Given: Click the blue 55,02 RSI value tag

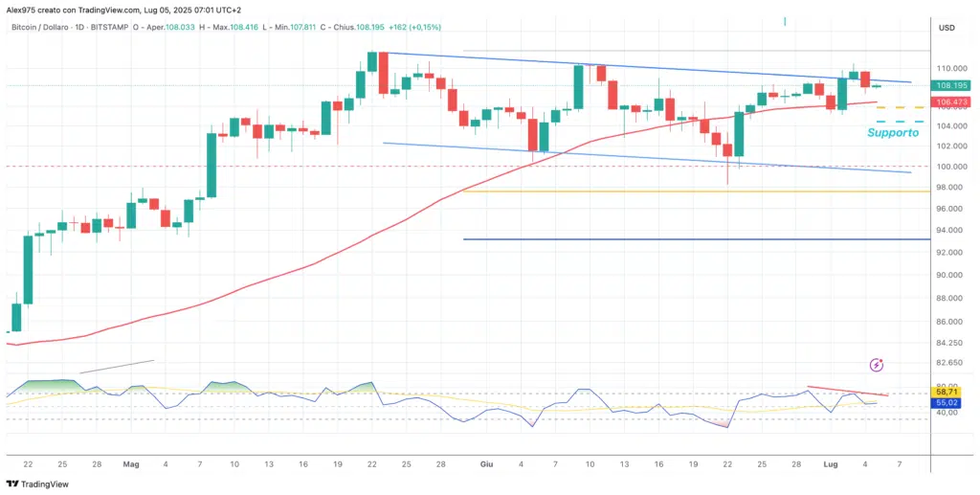Looking at the screenshot, I should click(x=946, y=404).
